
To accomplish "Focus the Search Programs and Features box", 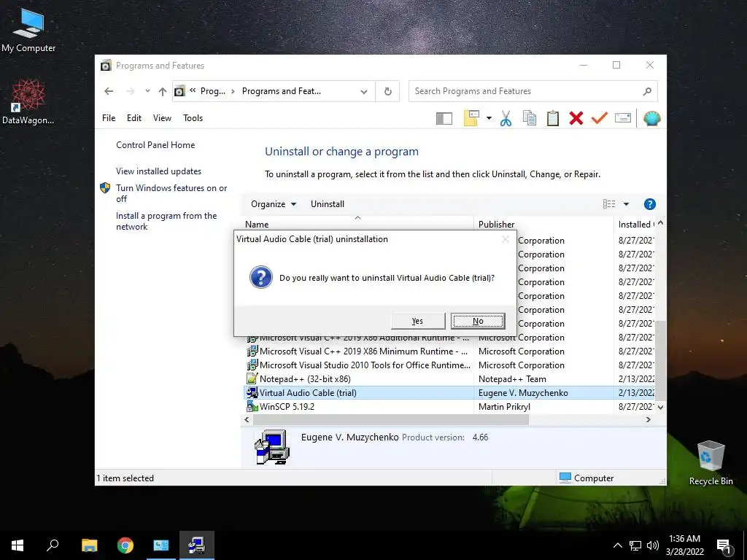I will pos(533,91).
